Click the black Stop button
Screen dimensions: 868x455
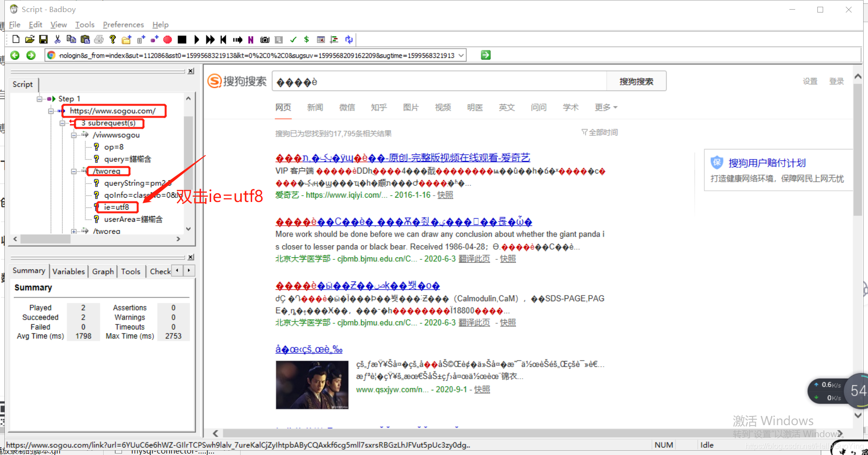(x=182, y=40)
